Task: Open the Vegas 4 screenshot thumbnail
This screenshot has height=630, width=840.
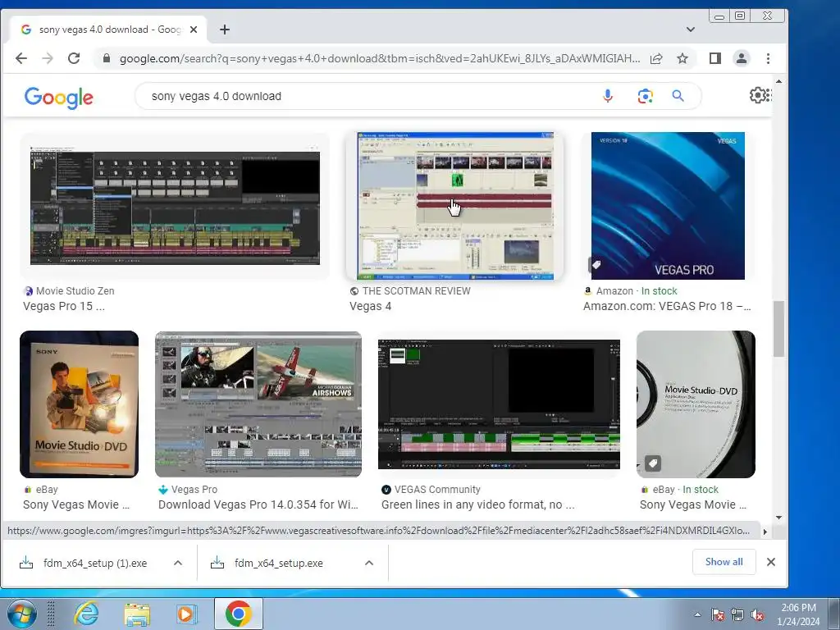Action: click(454, 206)
